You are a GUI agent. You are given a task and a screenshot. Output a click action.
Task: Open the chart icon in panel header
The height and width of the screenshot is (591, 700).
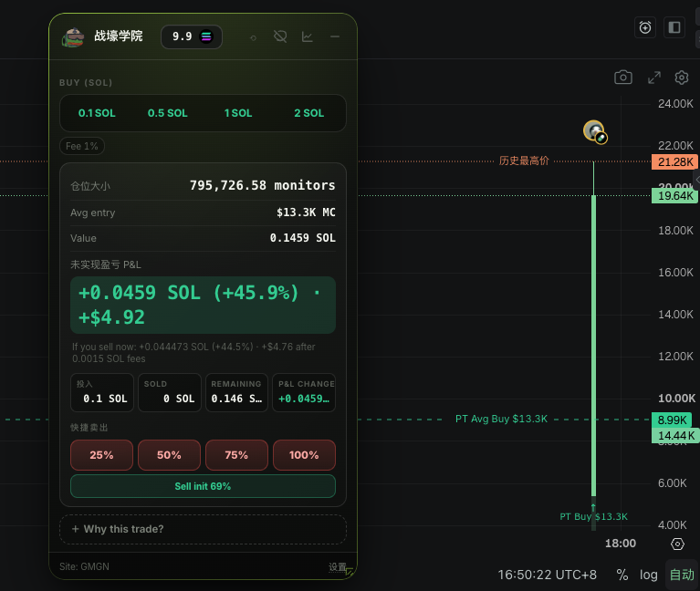[x=308, y=36]
